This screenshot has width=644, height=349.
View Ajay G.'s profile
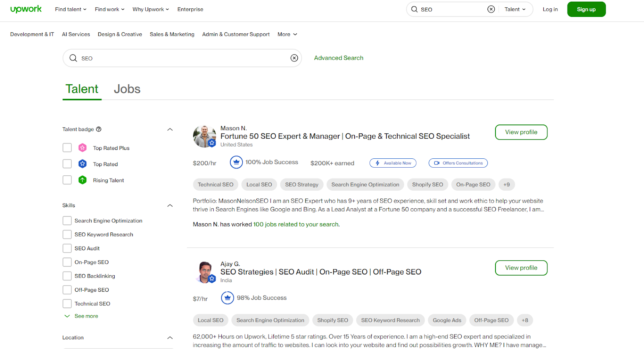click(x=521, y=268)
